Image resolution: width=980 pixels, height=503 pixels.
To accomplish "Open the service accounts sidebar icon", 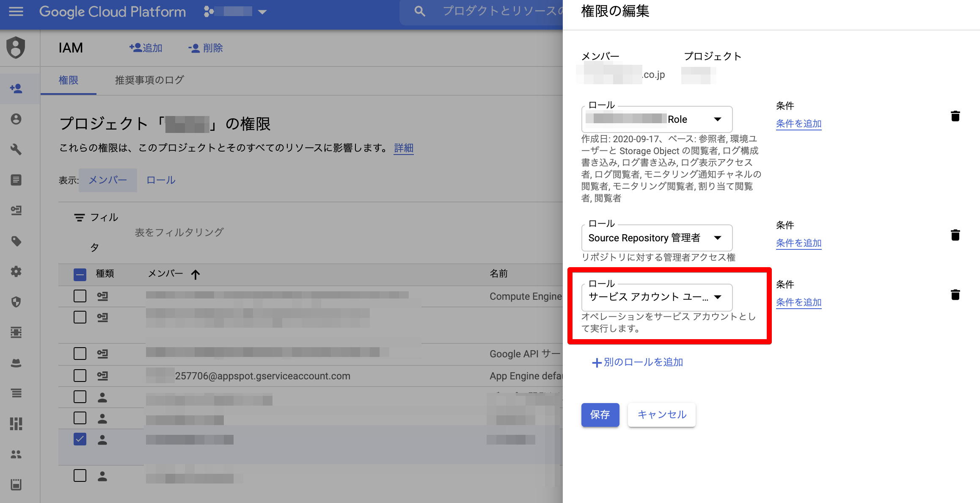I will click(16, 210).
